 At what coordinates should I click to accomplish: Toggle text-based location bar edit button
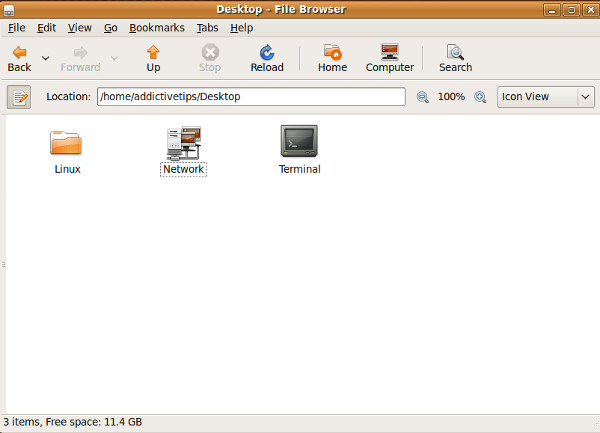19,97
